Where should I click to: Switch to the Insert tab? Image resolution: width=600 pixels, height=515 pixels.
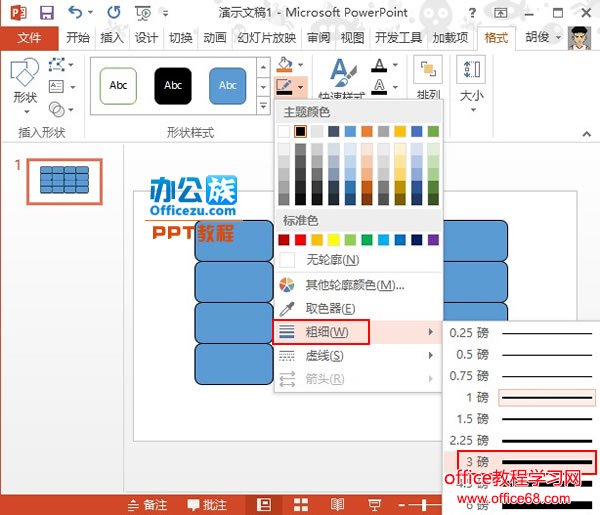click(112, 38)
